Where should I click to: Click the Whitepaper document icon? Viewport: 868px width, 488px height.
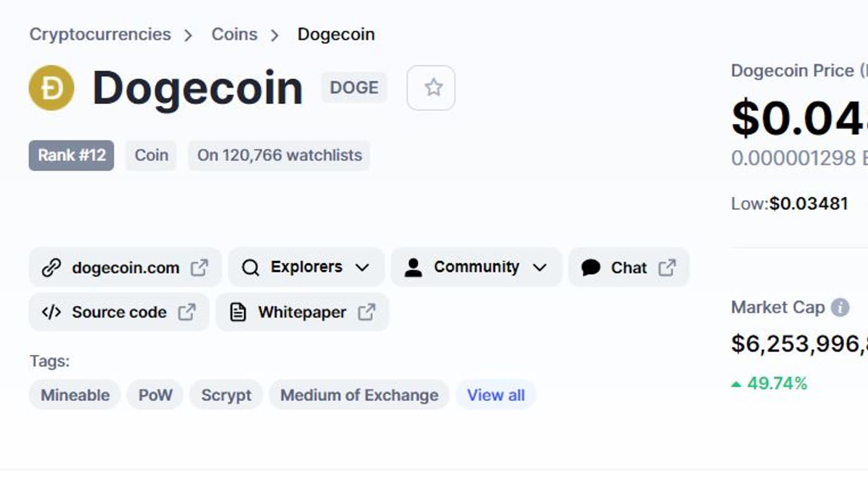click(x=238, y=312)
